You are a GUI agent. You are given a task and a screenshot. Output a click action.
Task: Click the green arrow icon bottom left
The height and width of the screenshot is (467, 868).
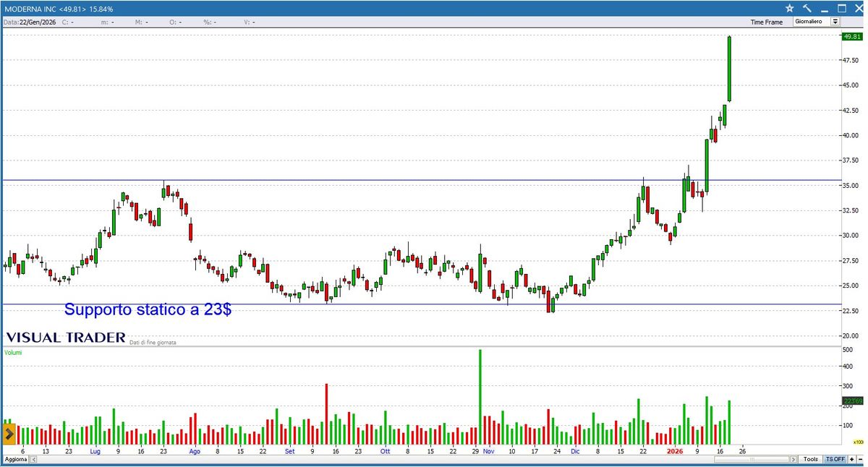(7, 434)
